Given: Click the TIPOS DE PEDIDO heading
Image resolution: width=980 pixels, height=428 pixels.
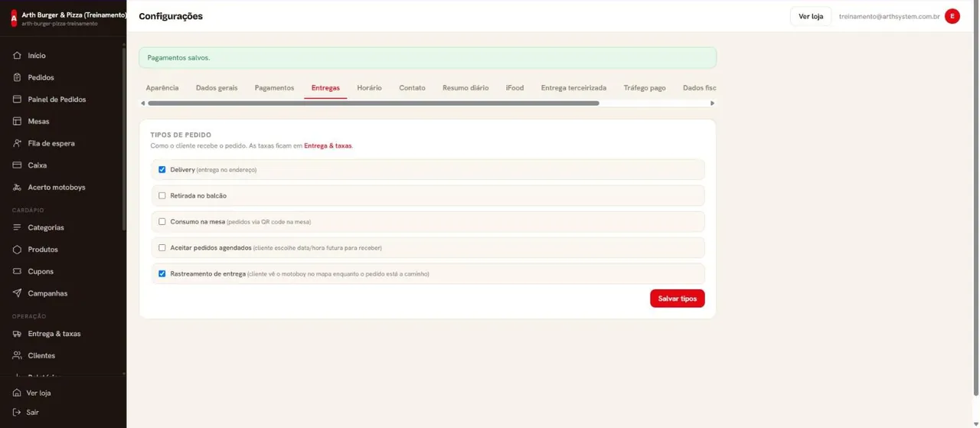Looking at the screenshot, I should tap(181, 135).
